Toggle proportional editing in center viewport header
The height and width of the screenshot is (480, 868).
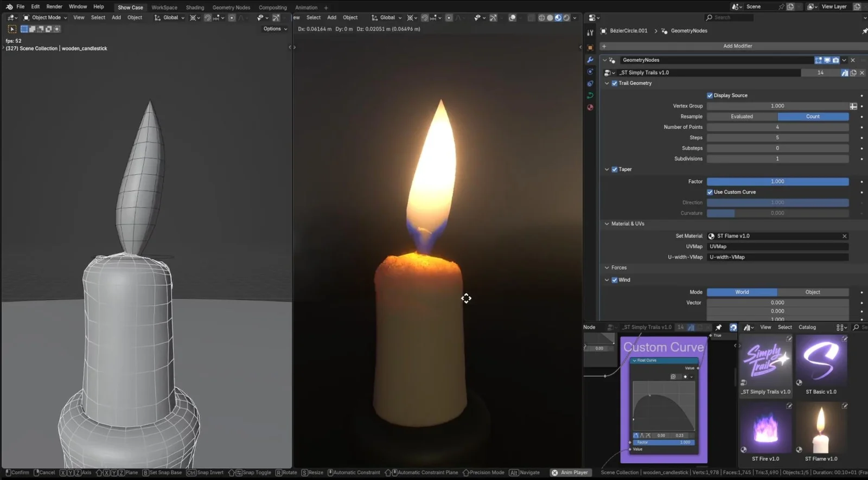[x=449, y=18]
